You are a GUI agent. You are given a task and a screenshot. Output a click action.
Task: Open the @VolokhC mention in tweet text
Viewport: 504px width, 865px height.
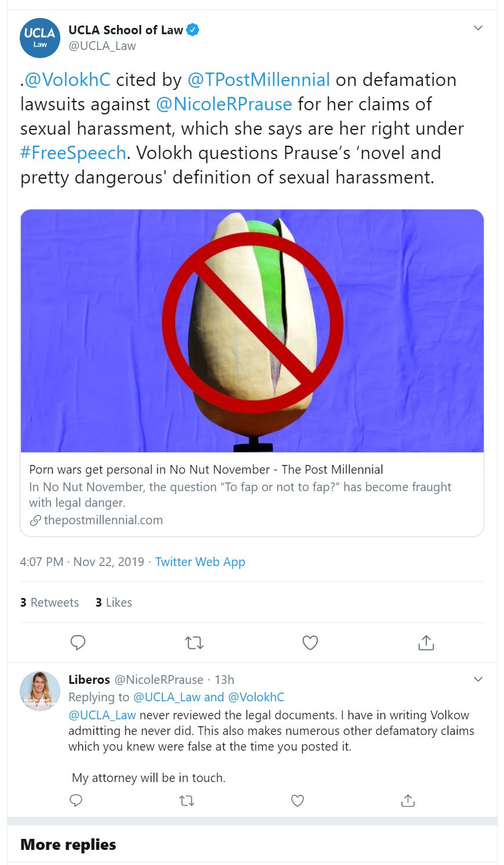point(68,80)
